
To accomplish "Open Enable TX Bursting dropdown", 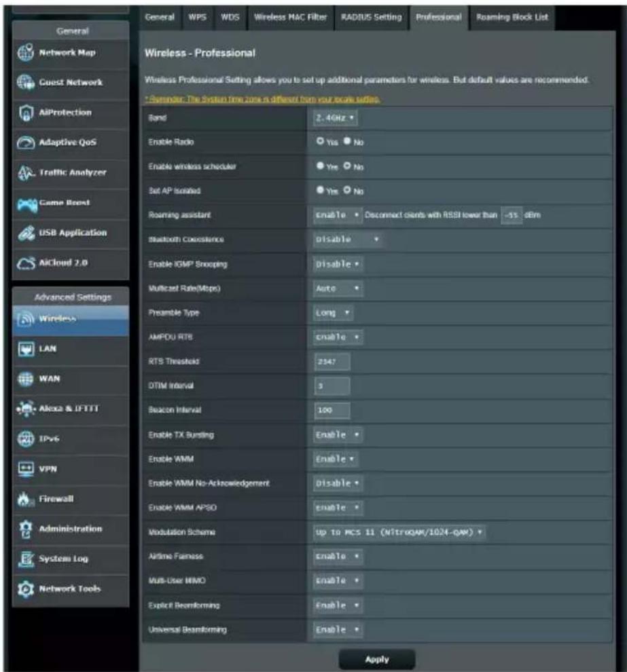I will click(338, 434).
